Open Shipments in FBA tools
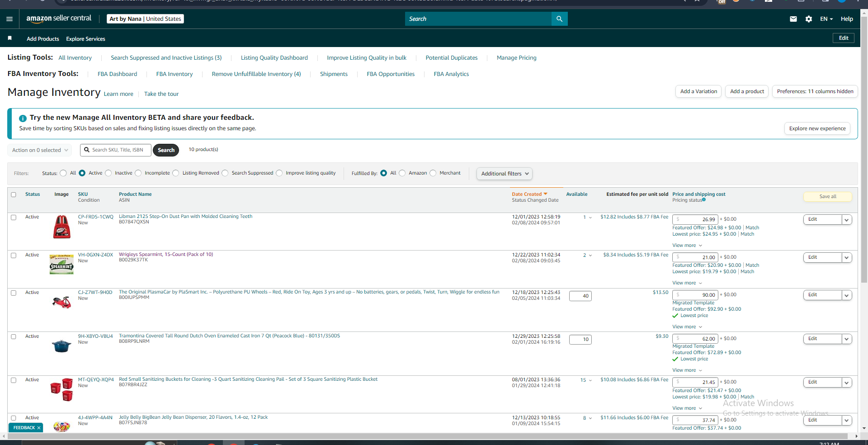This screenshot has width=868, height=445. (x=334, y=74)
